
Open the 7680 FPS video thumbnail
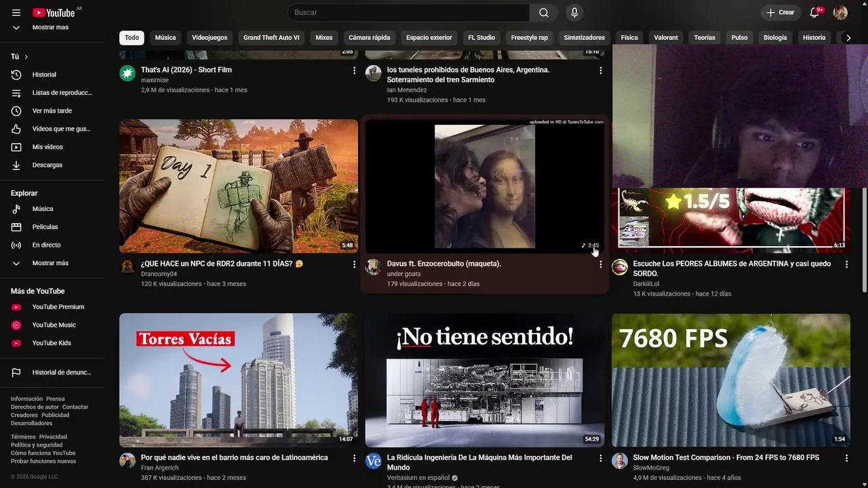pyautogui.click(x=731, y=380)
